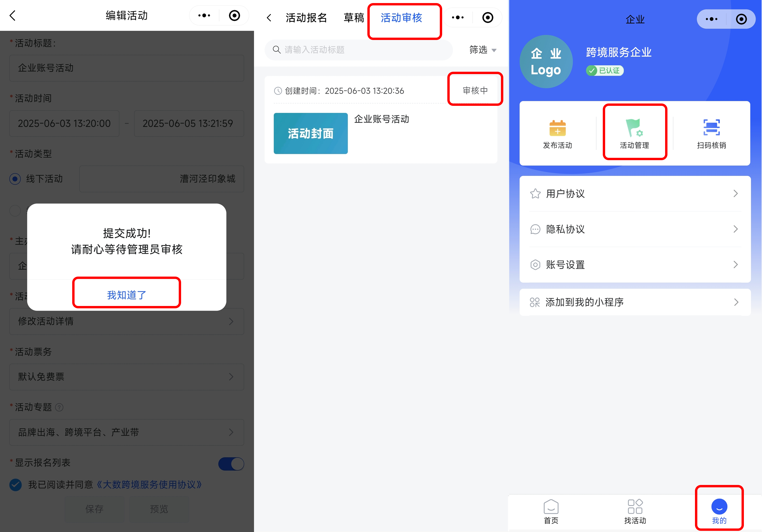This screenshot has width=762, height=532.
Task: Switch to the 活动报名 tab
Action: tap(306, 18)
